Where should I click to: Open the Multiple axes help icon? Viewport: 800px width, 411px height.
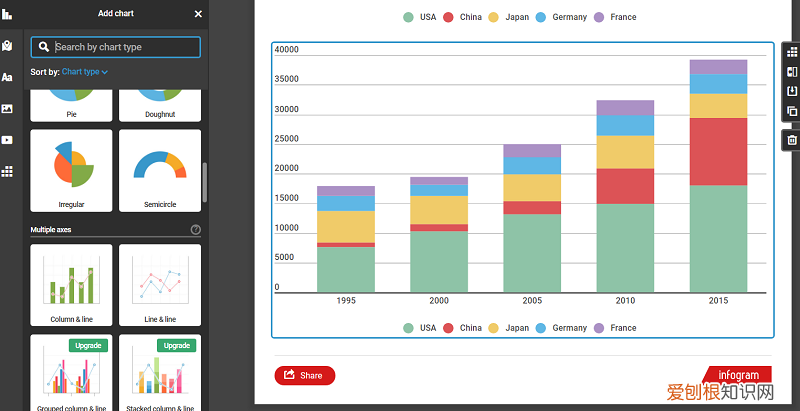click(x=195, y=230)
